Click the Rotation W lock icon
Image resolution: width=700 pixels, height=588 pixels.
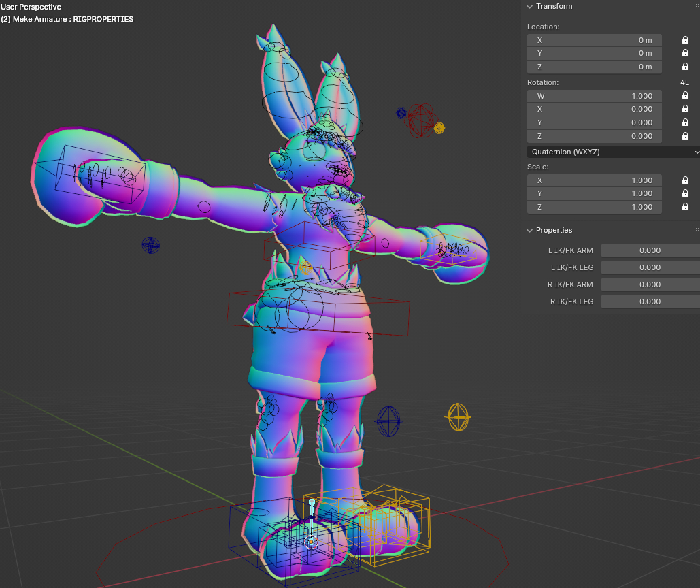(x=685, y=96)
